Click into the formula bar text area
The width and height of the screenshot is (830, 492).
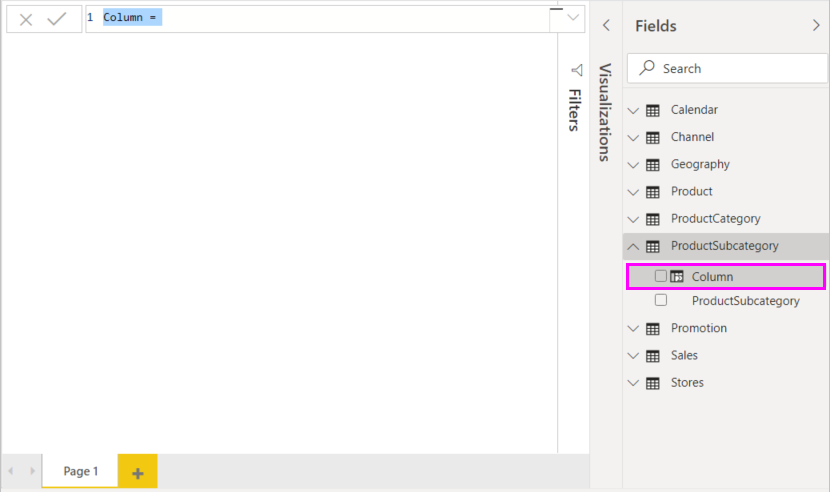click(318, 19)
